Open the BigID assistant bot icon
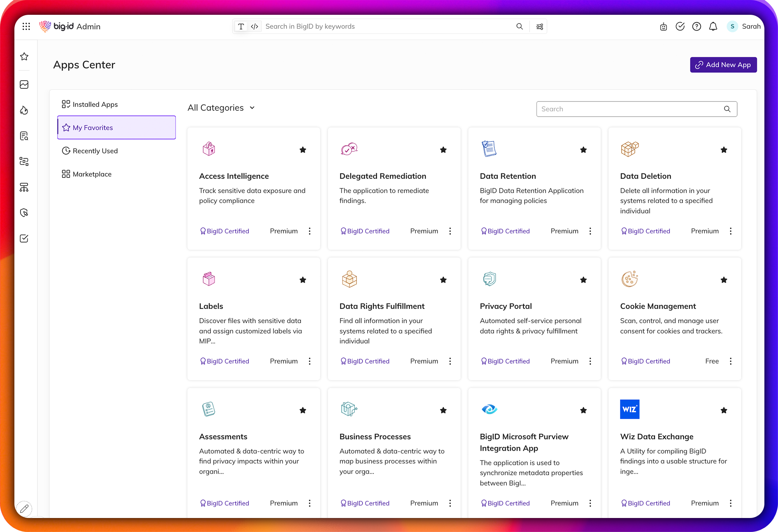This screenshot has width=778, height=532. click(x=663, y=26)
